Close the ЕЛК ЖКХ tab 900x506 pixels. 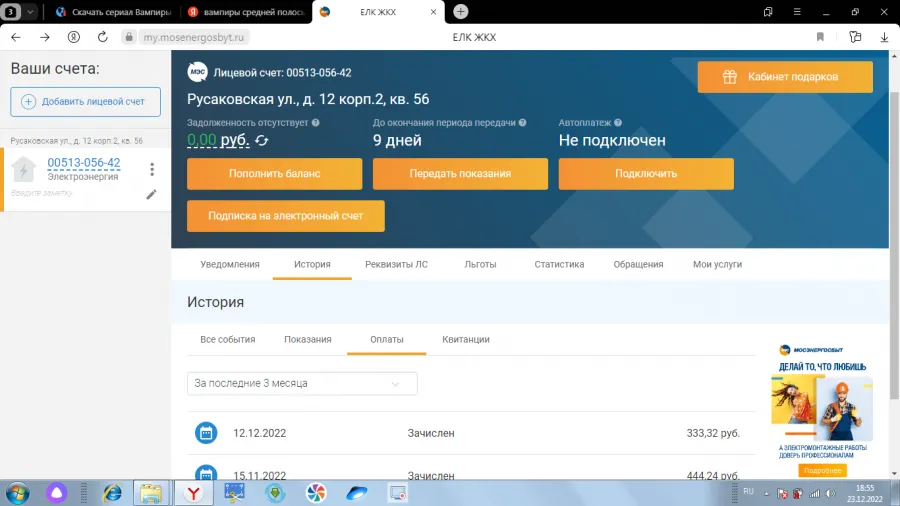pos(433,11)
